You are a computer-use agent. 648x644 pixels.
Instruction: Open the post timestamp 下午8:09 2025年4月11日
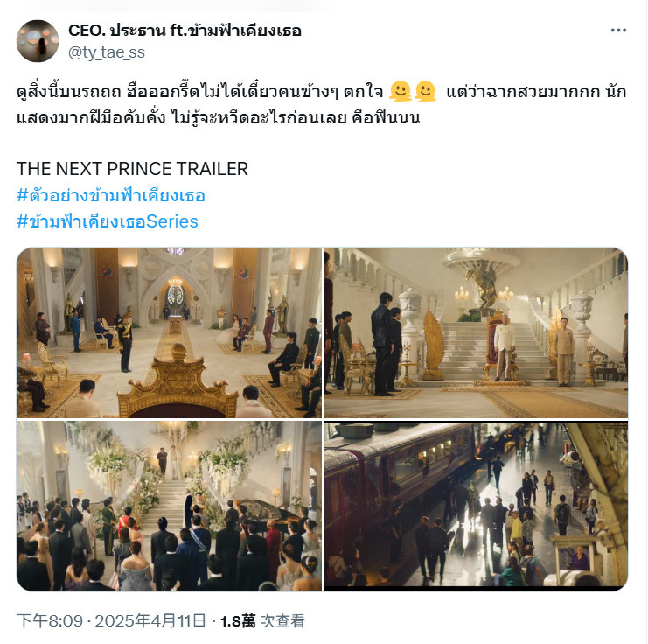pyautogui.click(x=111, y=621)
